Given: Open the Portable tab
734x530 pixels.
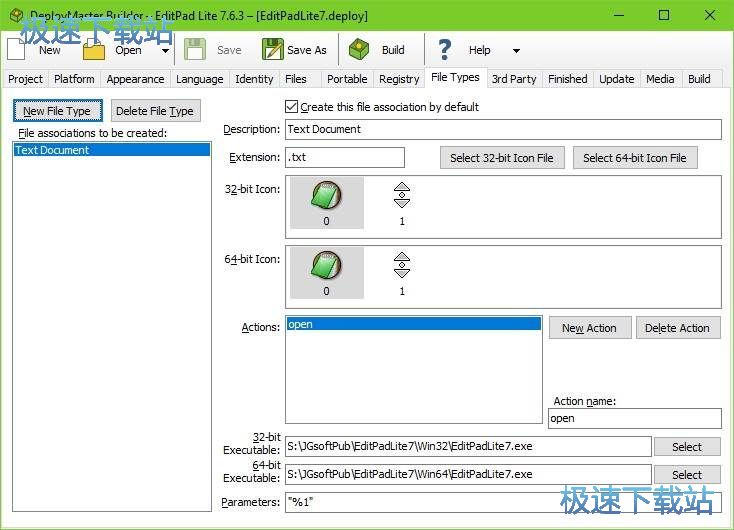Looking at the screenshot, I should tap(347, 79).
